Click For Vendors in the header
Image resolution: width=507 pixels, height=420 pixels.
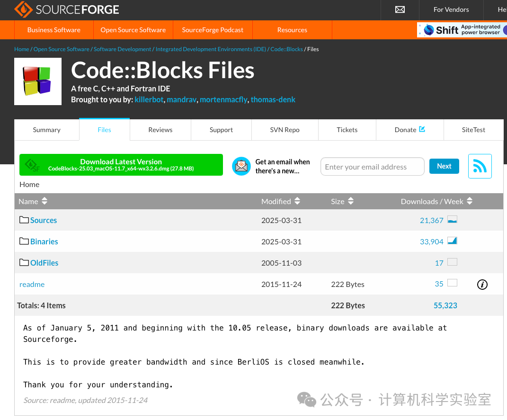pyautogui.click(x=451, y=9)
